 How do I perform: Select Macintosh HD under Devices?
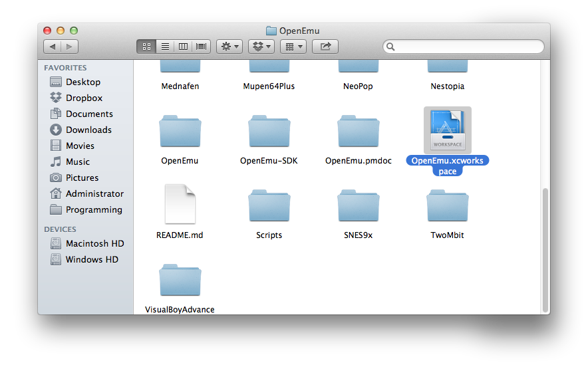(86, 243)
